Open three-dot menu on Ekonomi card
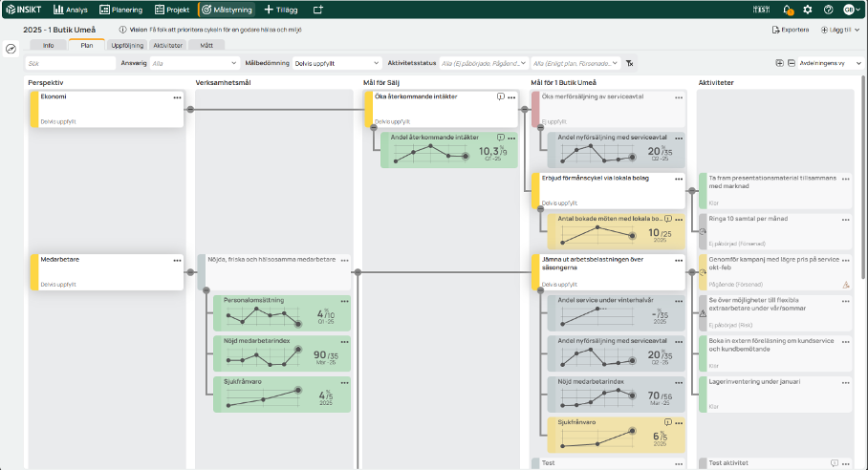 click(x=177, y=97)
